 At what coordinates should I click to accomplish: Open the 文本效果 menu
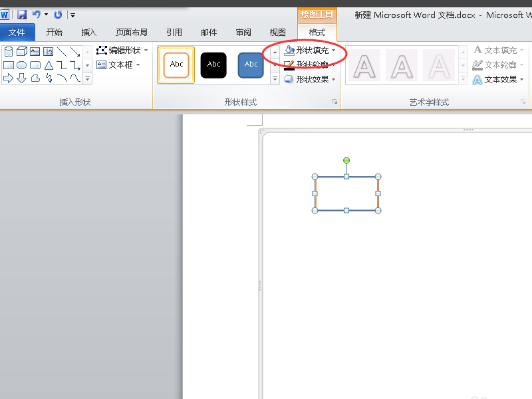pos(498,80)
